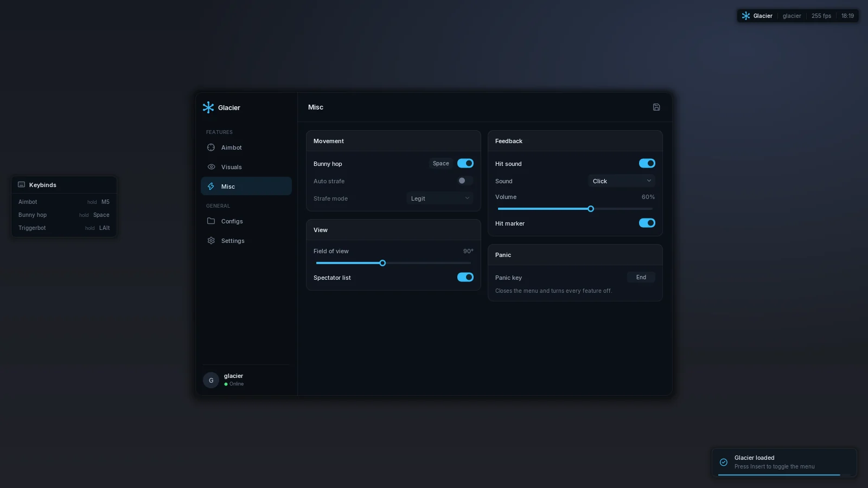Click the Misc lightning bolt icon
868x488 pixels.
211,187
